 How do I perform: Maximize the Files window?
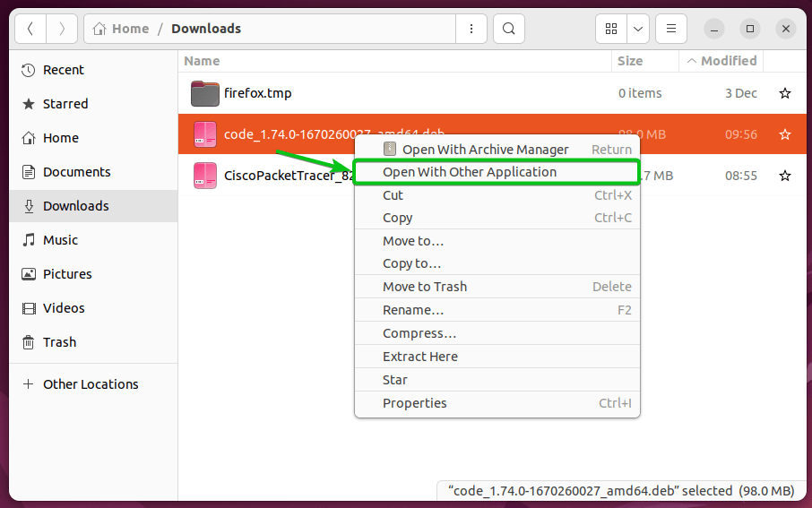click(750, 29)
